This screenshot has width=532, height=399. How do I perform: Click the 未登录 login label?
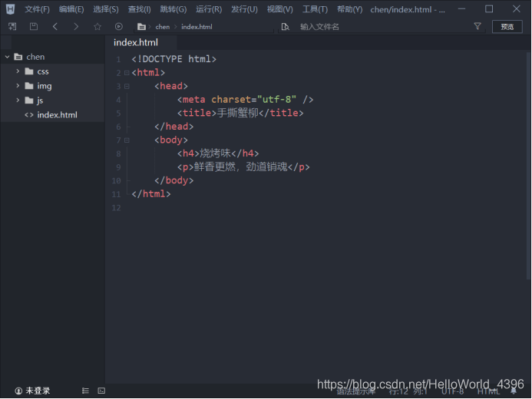pyautogui.click(x=38, y=391)
